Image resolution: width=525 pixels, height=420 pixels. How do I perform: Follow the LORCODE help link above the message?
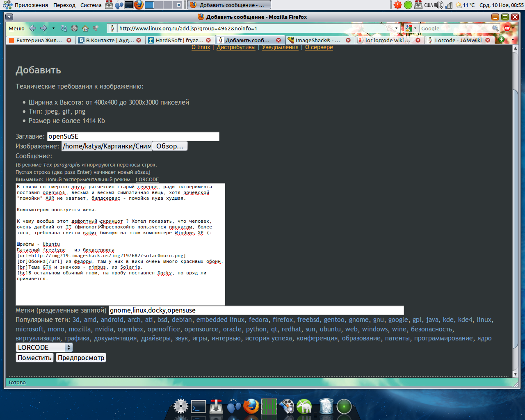tap(147, 180)
